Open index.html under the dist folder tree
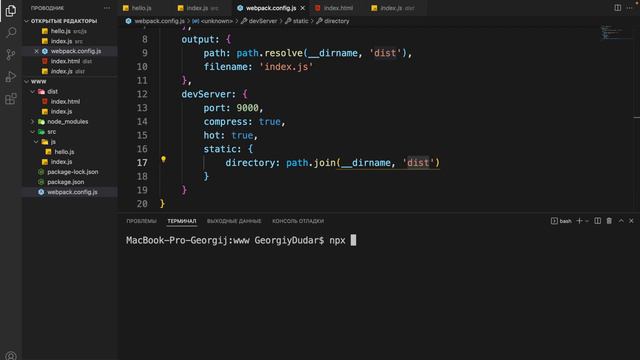The image size is (640, 360). pyautogui.click(x=70, y=102)
